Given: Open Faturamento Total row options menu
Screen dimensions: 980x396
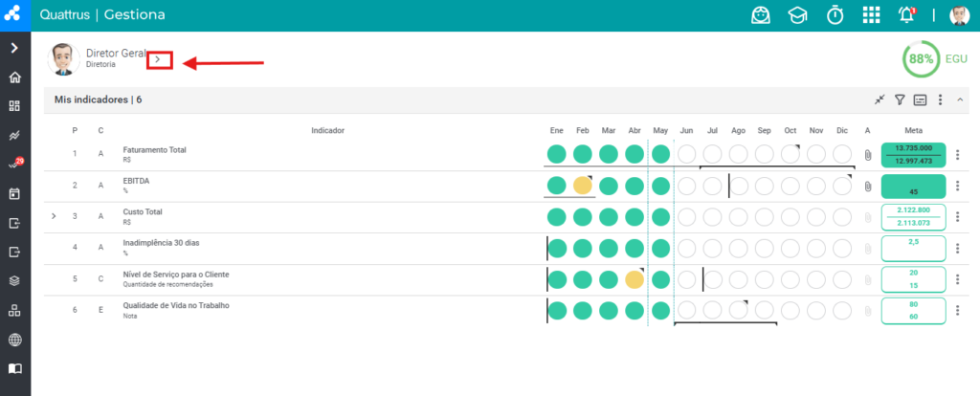Looking at the screenshot, I should [x=957, y=154].
